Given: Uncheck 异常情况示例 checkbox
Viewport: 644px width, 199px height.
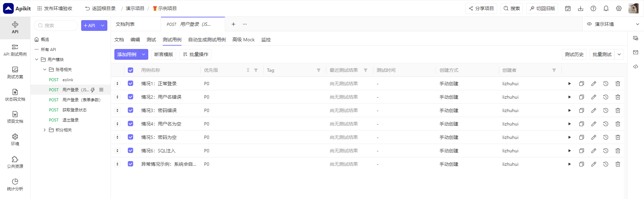Looking at the screenshot, I should click(x=130, y=164).
